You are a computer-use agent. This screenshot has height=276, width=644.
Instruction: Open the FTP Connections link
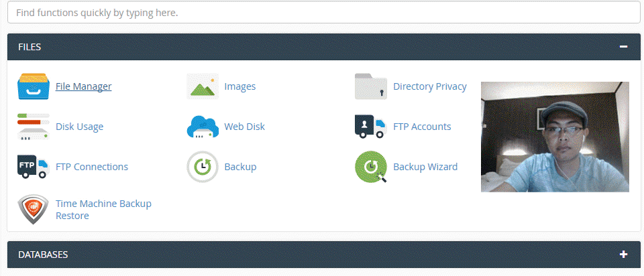(92, 167)
